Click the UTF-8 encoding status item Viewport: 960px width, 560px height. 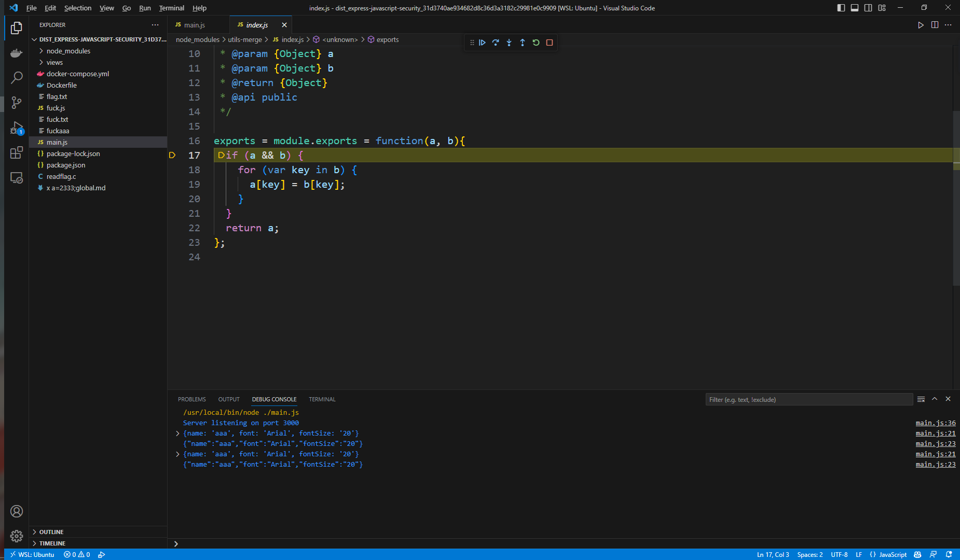(839, 554)
